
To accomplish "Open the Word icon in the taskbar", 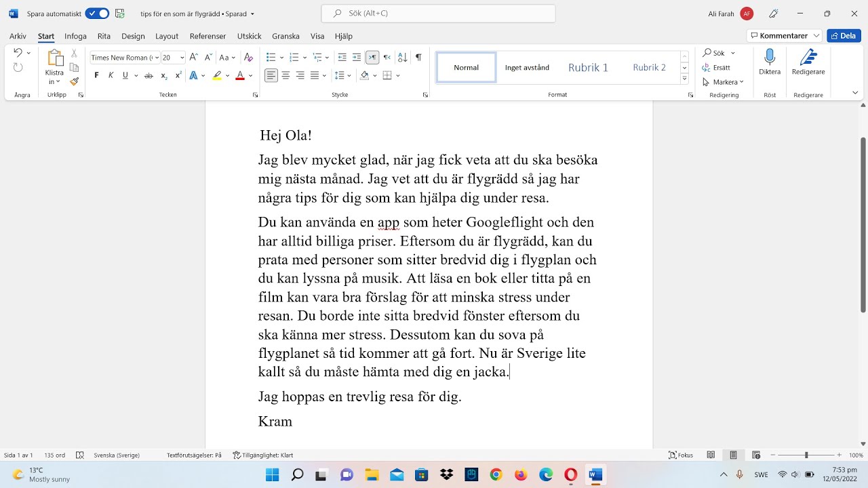I will click(x=595, y=474).
